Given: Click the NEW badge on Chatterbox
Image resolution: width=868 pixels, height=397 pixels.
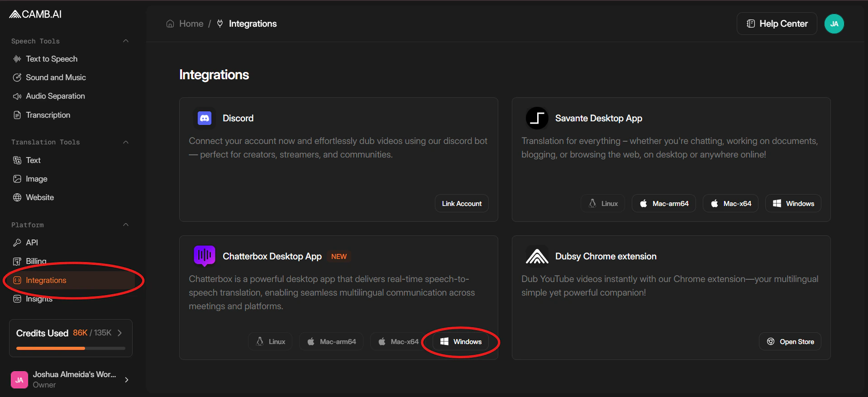Looking at the screenshot, I should coord(339,257).
